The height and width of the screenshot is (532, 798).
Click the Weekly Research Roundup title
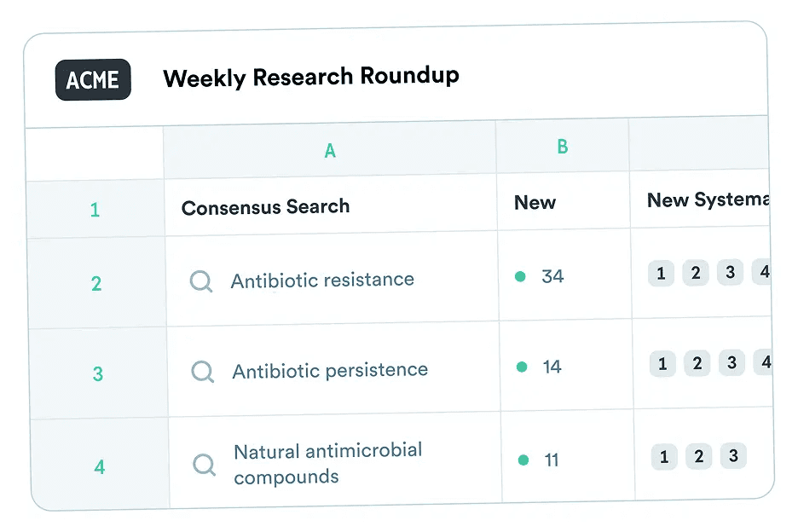coord(311,77)
